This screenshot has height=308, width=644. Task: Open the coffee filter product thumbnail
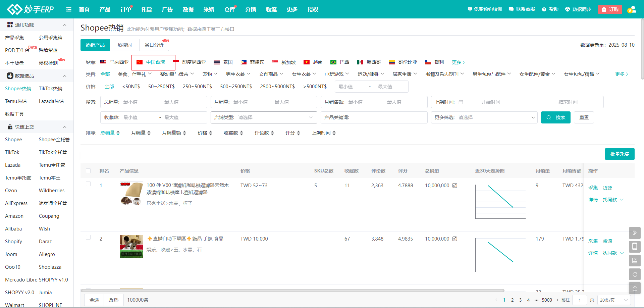click(131, 193)
